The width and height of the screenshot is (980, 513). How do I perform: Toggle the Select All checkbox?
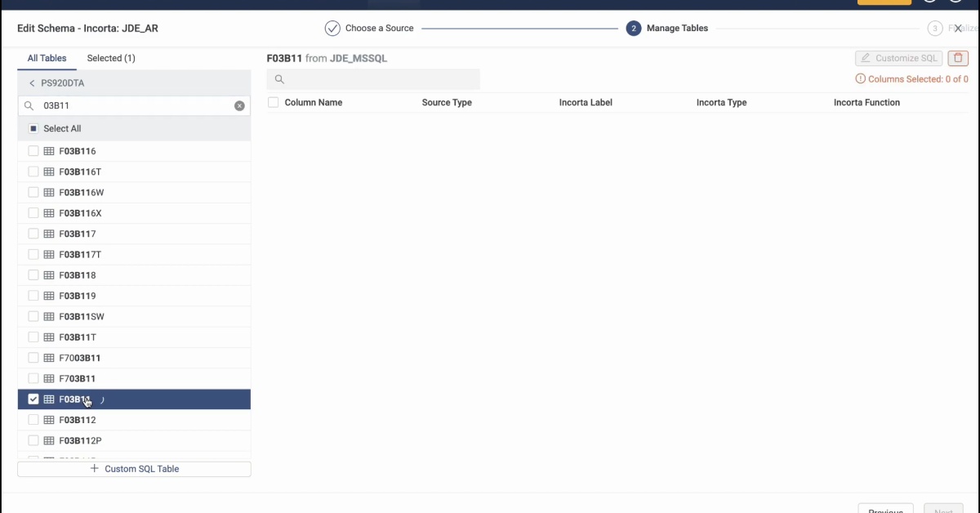[x=33, y=128]
